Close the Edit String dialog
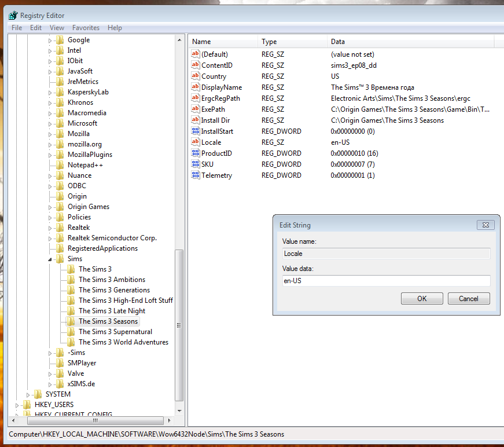The height and width of the screenshot is (447, 504). 485,225
